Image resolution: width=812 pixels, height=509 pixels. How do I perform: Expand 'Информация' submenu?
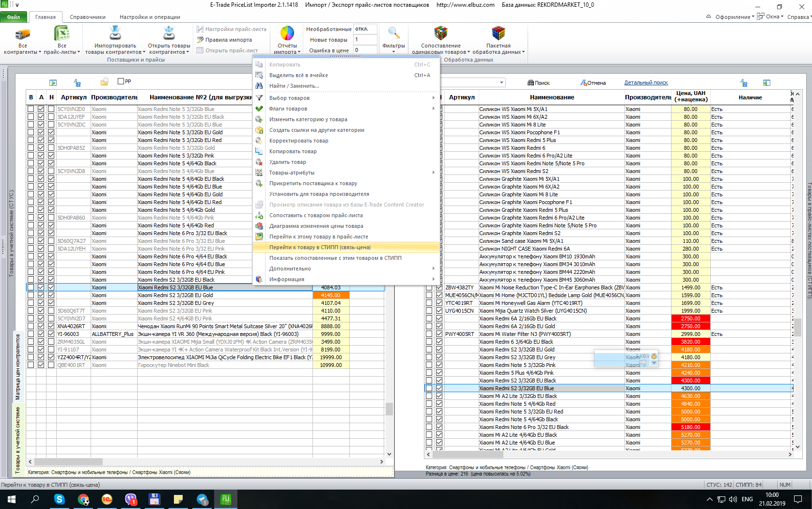click(346, 279)
